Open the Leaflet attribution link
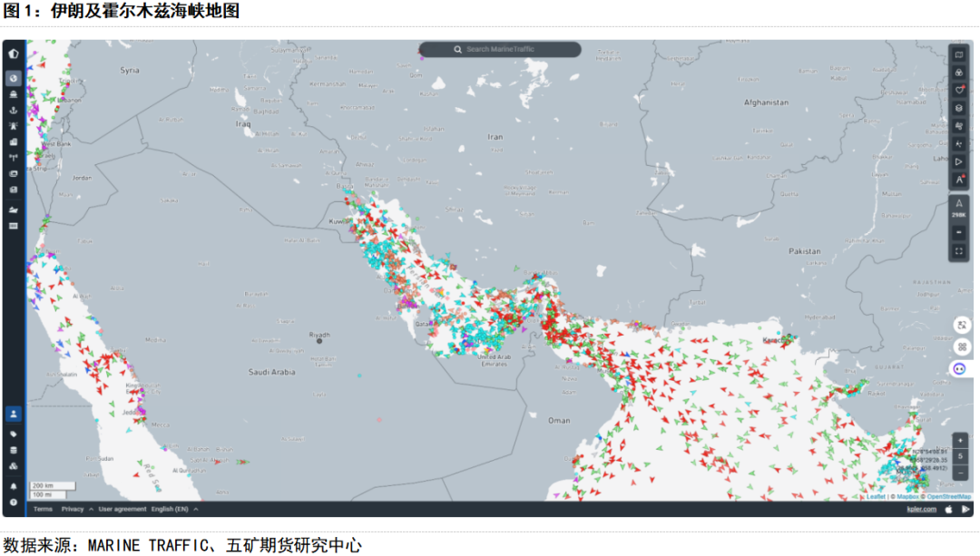 click(876, 497)
